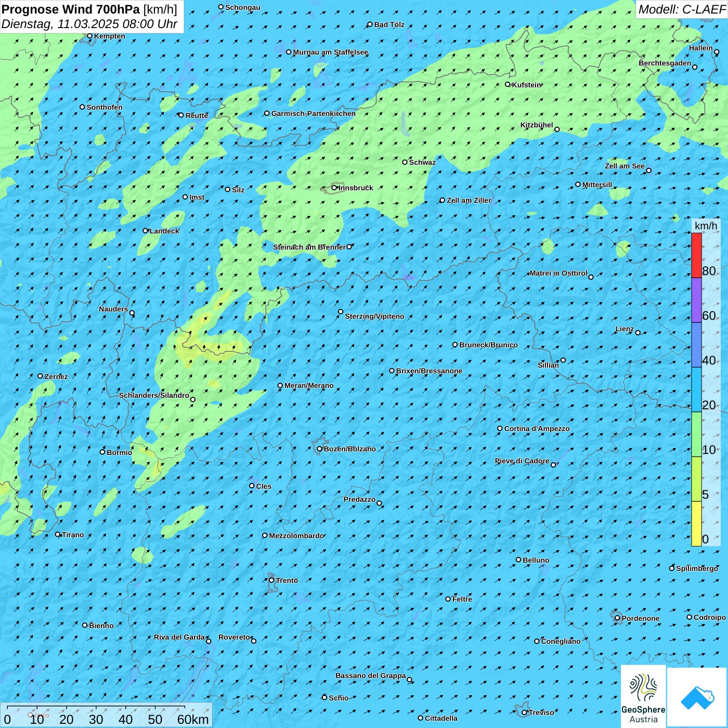728x728 pixels.
Task: Click the Trento city marker
Action: click(271, 580)
